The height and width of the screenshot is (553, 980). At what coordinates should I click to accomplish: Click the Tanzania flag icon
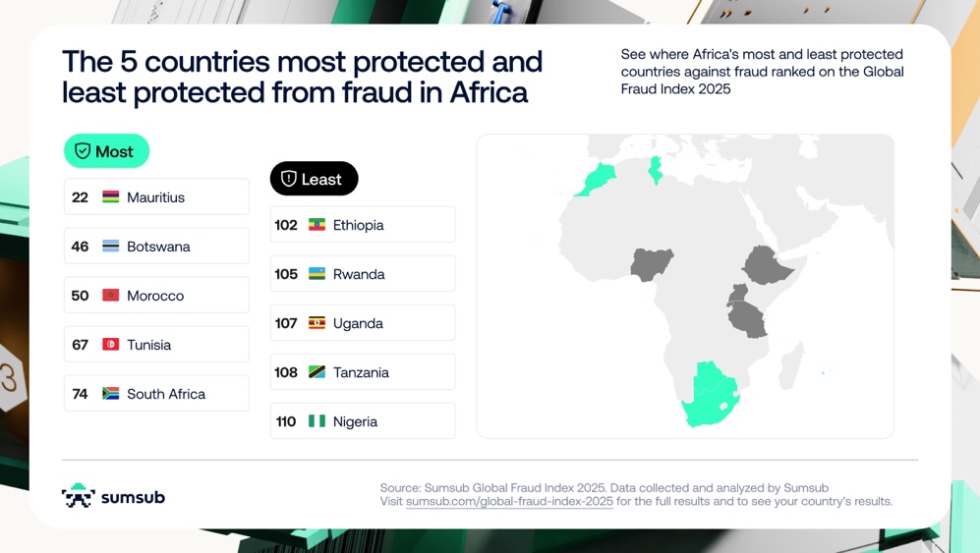coord(317,372)
